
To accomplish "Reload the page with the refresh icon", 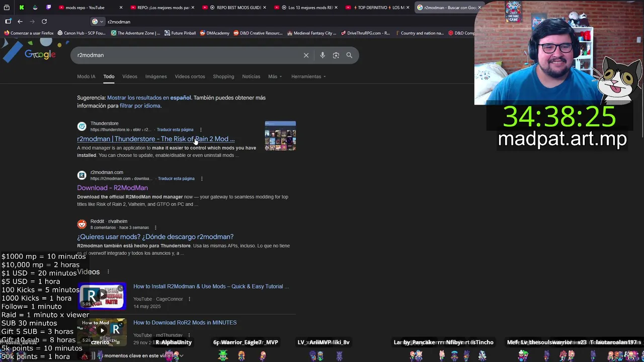I will [x=44, y=22].
